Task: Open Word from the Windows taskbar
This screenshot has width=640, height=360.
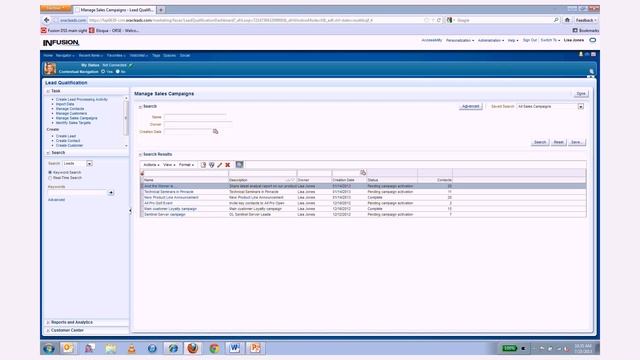Action: click(x=234, y=348)
